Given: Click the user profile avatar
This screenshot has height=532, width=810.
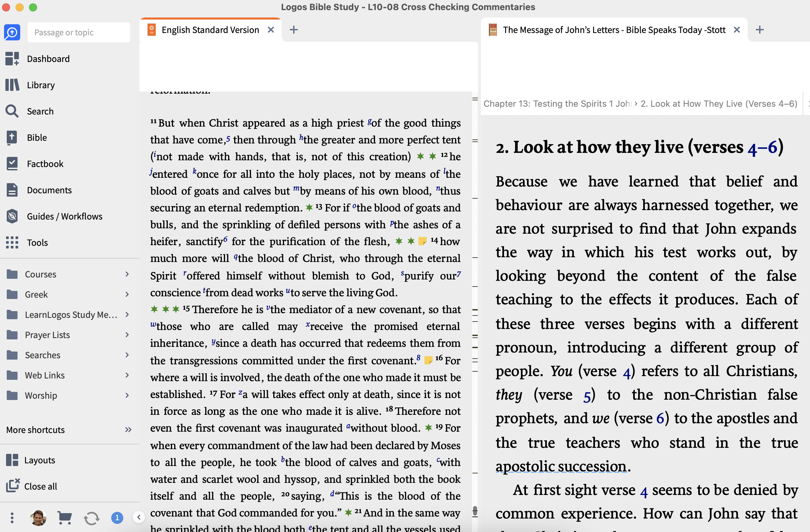Looking at the screenshot, I should (x=38, y=518).
